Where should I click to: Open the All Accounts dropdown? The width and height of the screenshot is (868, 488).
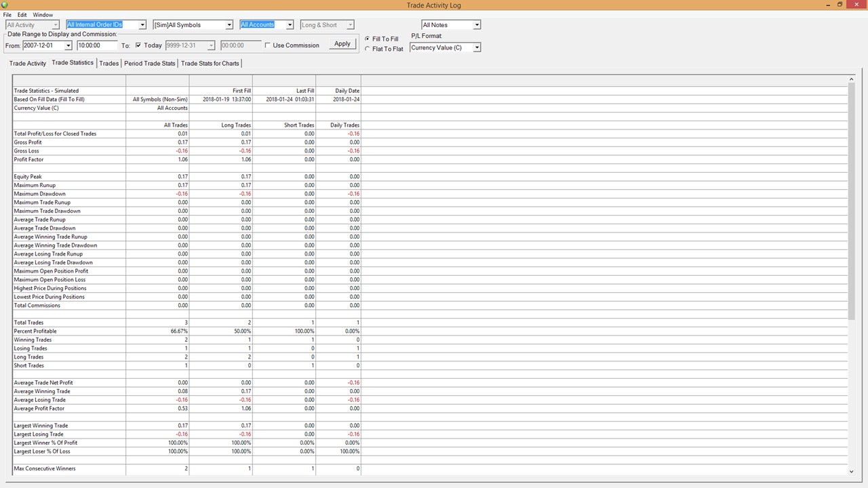point(290,25)
